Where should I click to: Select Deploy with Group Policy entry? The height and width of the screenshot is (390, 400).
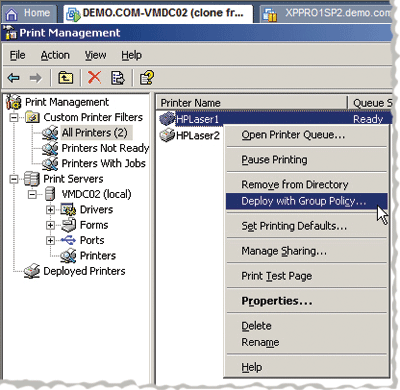[x=307, y=201]
